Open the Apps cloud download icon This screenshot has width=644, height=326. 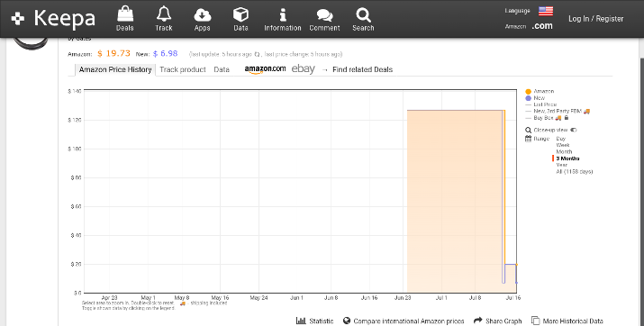tap(202, 15)
